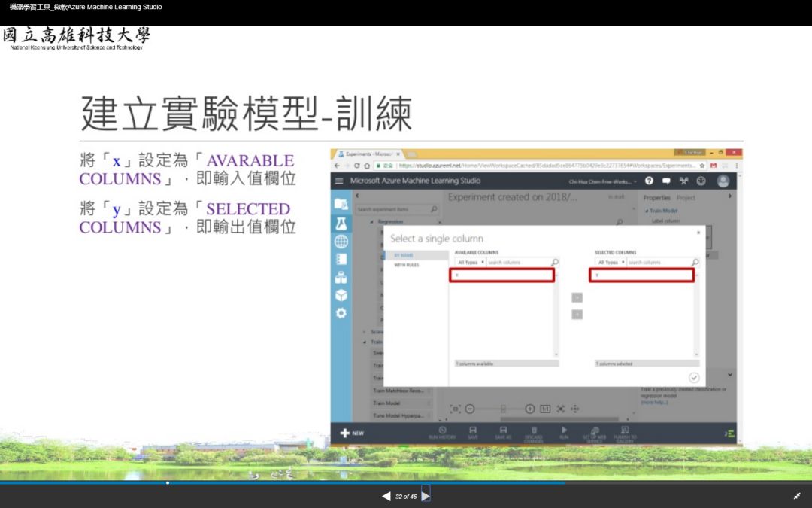
Task: Click search columns field under Selected Columns
Action: [663, 263]
